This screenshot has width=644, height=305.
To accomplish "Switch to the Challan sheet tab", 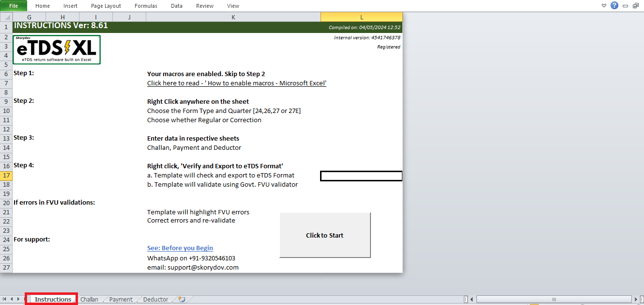I will [89, 299].
